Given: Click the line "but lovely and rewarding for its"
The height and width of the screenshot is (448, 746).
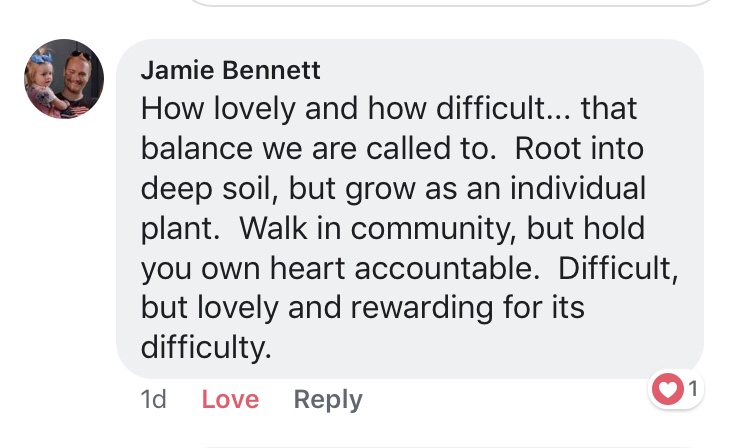Looking at the screenshot, I should [x=362, y=308].
